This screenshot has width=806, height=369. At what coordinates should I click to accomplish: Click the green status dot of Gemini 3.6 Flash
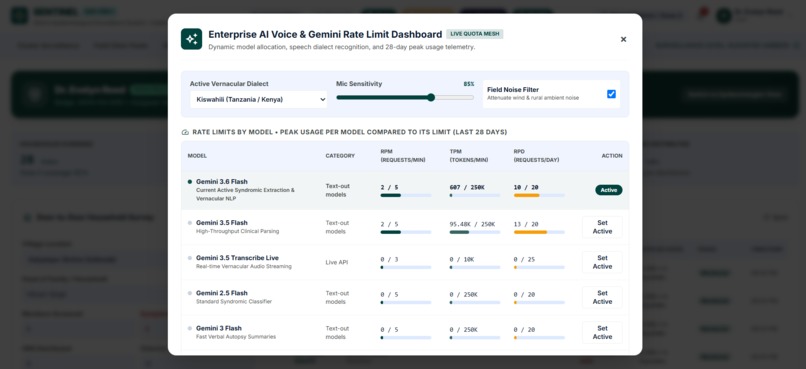[190, 181]
